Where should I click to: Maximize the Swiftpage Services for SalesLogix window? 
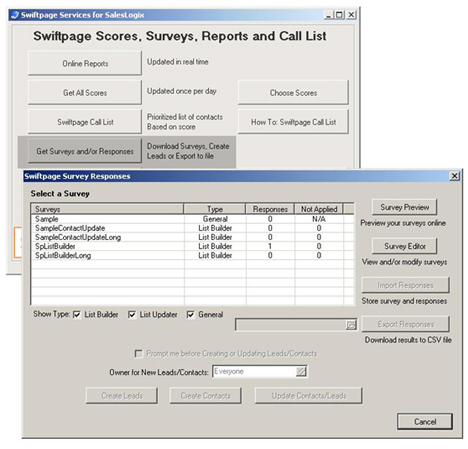pyautogui.click(x=339, y=15)
